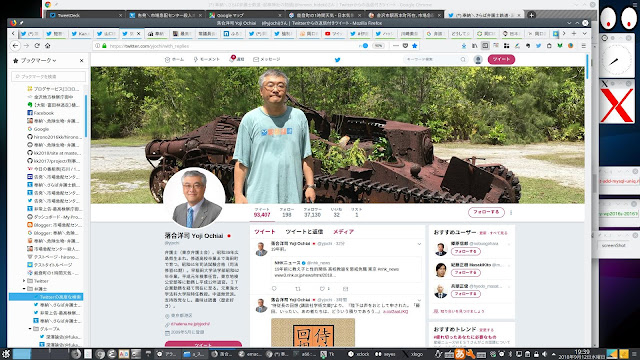Viewport: 640px width, 360px height.
Task: Switch to the Google マップ tab in Chrome
Action: tap(245, 15)
